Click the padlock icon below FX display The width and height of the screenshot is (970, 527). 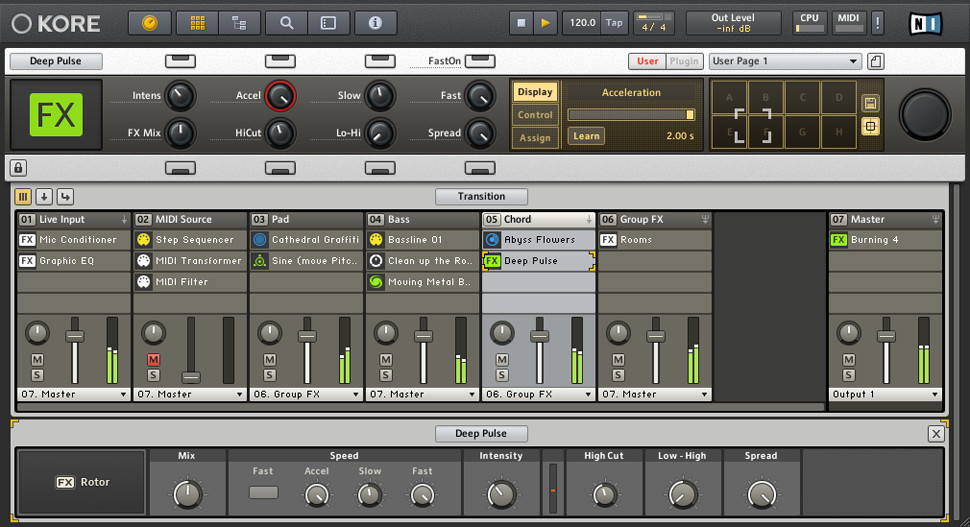pos(18,168)
